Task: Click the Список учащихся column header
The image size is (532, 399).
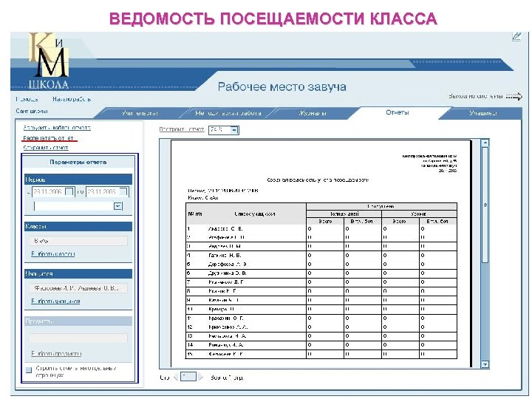Action: point(255,214)
